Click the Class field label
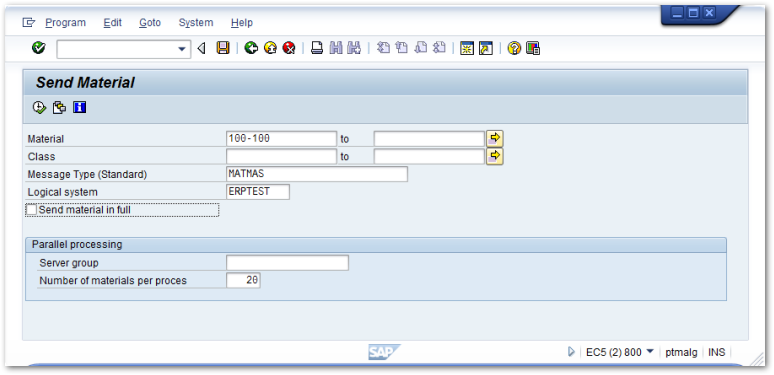Image resolution: width=774 pixels, height=375 pixels. [x=41, y=157]
